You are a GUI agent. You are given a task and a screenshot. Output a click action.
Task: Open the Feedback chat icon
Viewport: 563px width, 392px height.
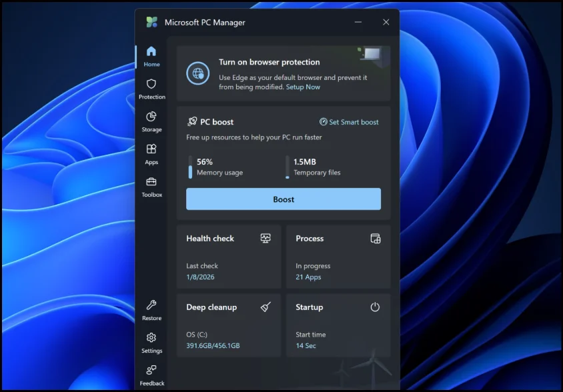click(151, 370)
